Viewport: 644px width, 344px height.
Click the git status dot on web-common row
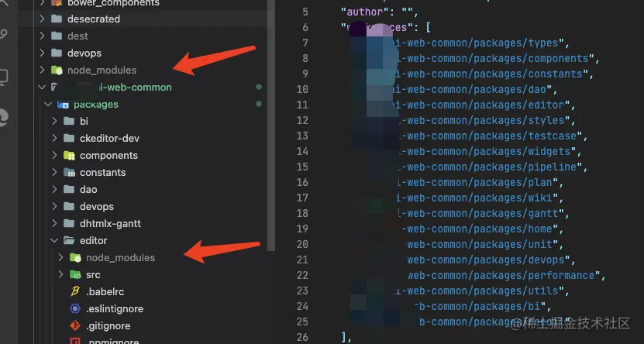(259, 87)
